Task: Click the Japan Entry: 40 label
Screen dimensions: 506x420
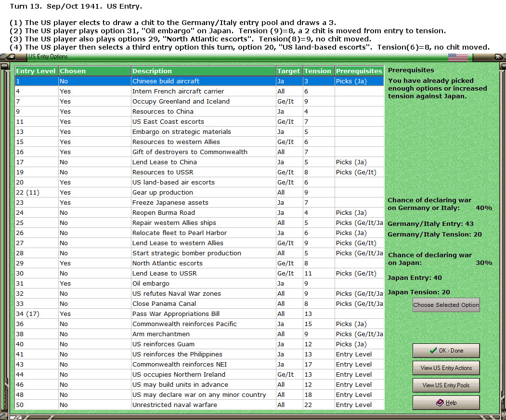Action: tap(415, 277)
